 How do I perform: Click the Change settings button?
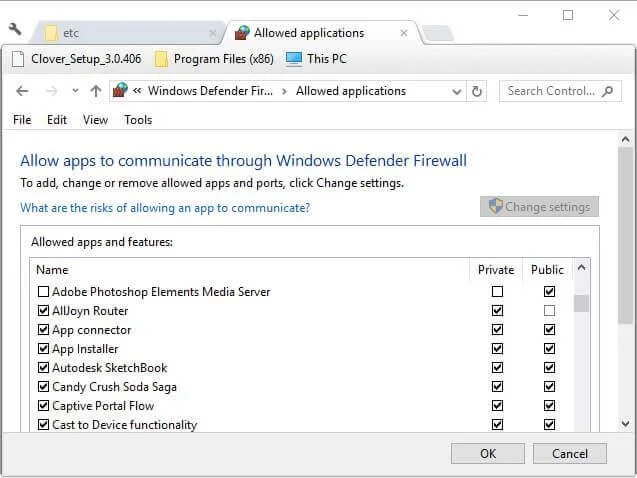[x=539, y=207]
